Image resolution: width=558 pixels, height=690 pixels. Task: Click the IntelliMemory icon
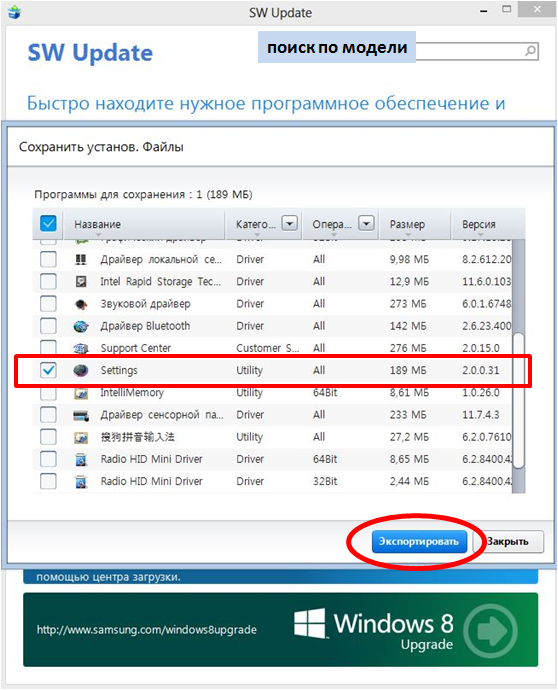pyautogui.click(x=81, y=393)
